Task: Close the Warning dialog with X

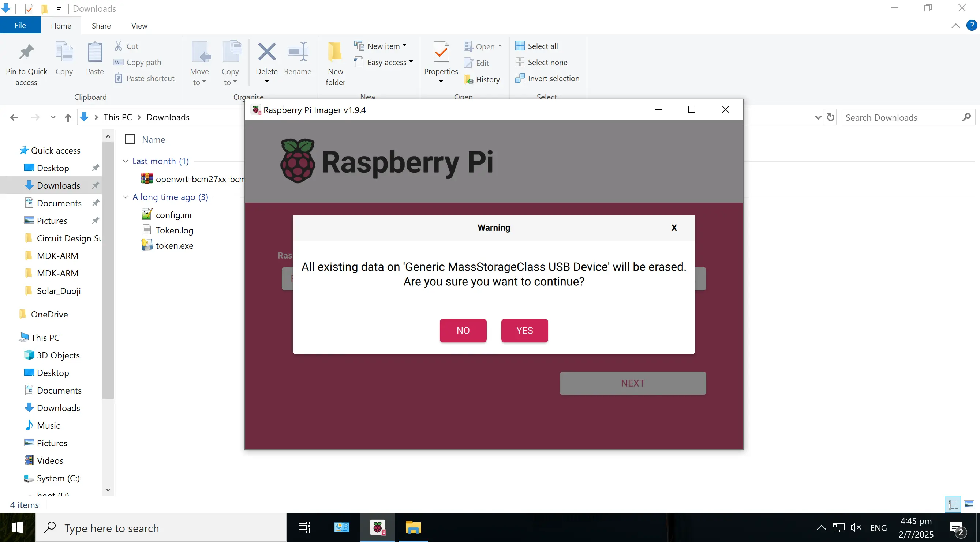Action: point(674,228)
